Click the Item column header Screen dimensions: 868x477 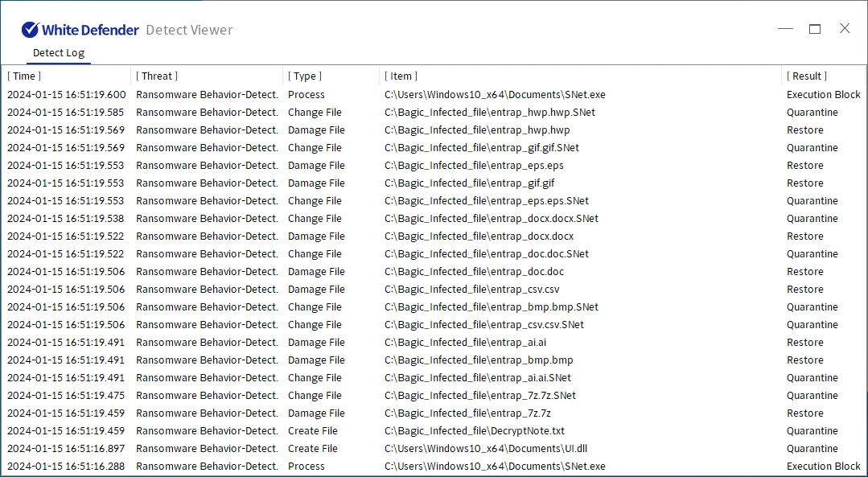pos(401,76)
